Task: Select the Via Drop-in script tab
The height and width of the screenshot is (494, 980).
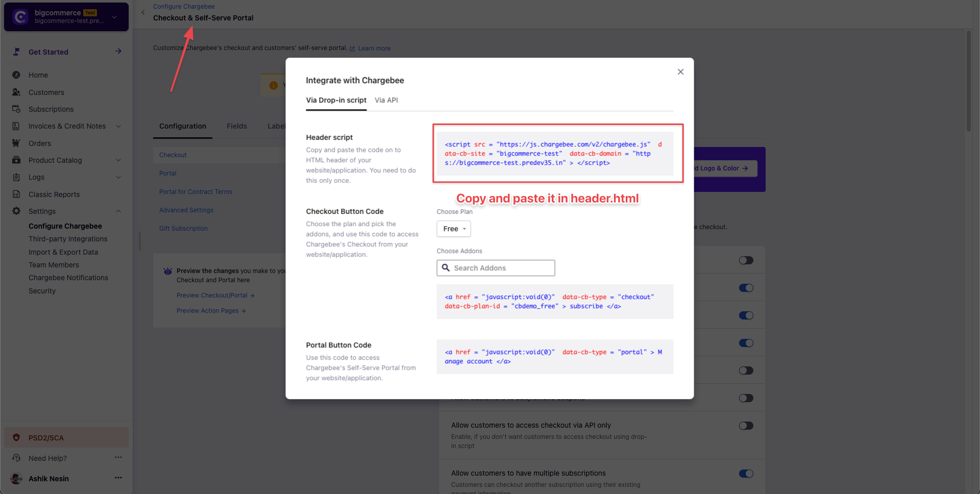Action: point(336,100)
